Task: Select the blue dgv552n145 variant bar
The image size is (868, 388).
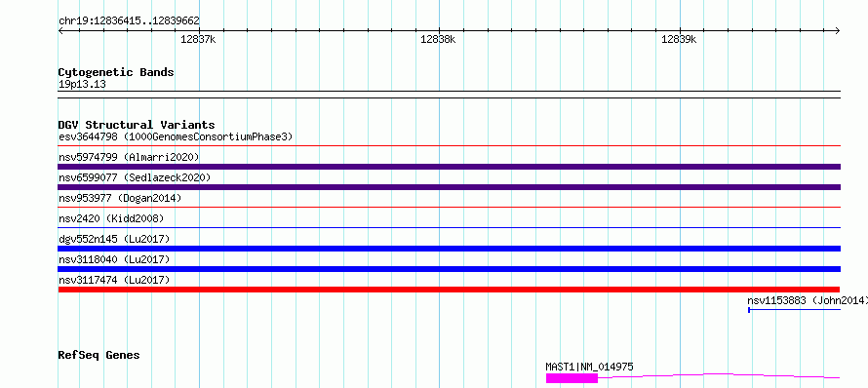Action: (450, 249)
